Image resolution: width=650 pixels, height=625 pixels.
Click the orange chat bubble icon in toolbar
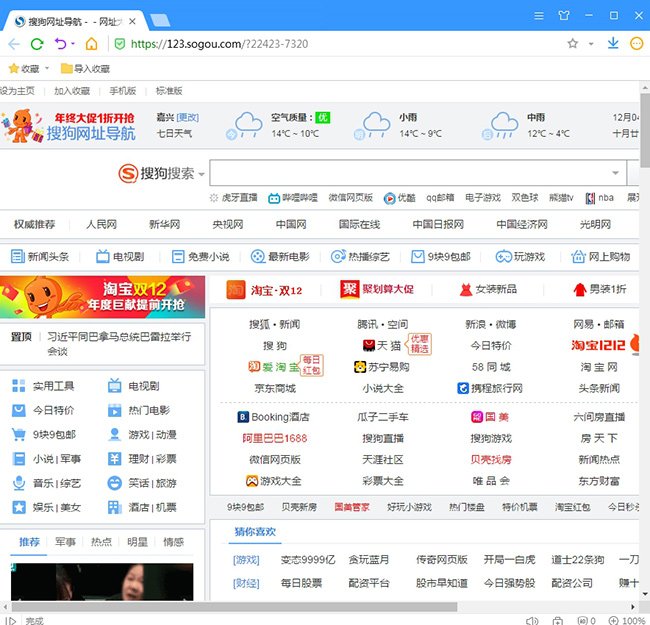pyautogui.click(x=637, y=44)
